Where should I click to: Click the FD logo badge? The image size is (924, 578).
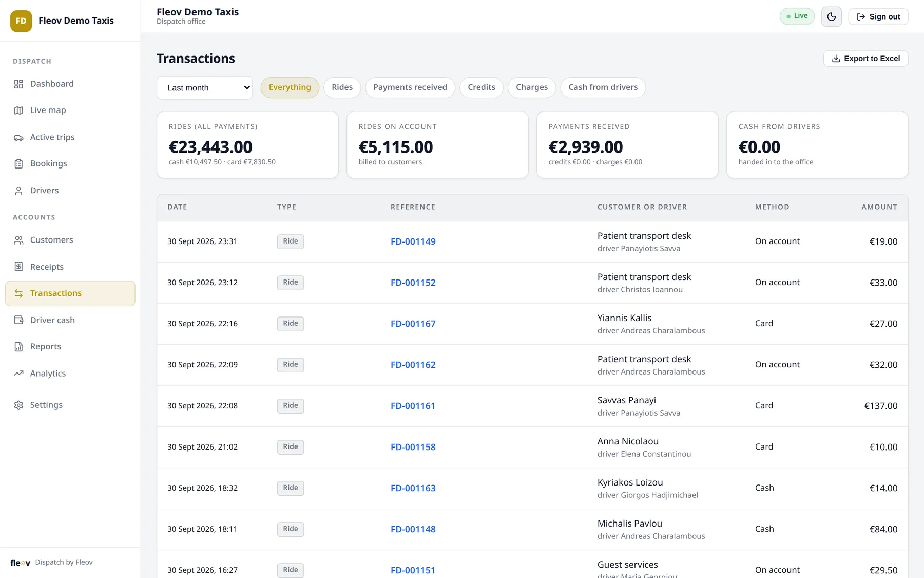click(x=21, y=21)
